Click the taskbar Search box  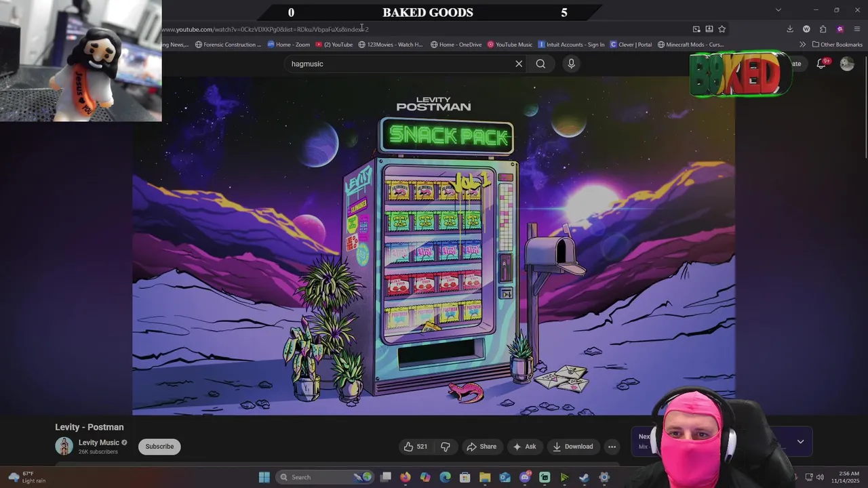coord(326,477)
